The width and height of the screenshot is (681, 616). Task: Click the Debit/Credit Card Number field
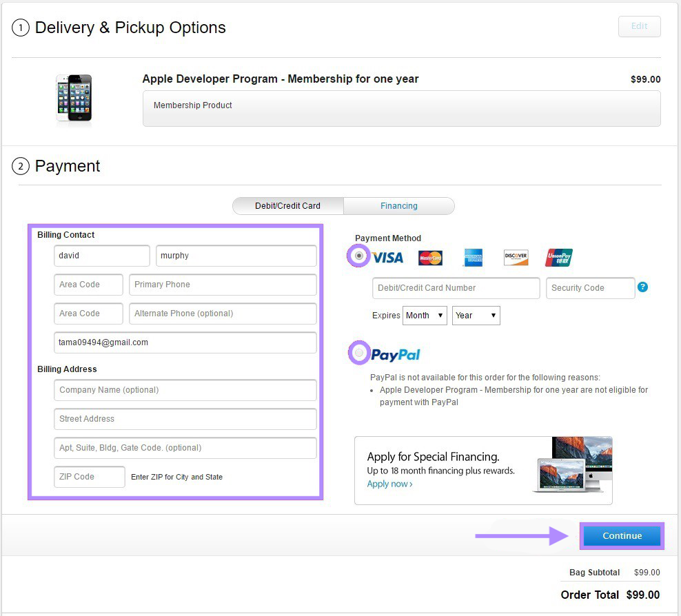[x=456, y=288]
